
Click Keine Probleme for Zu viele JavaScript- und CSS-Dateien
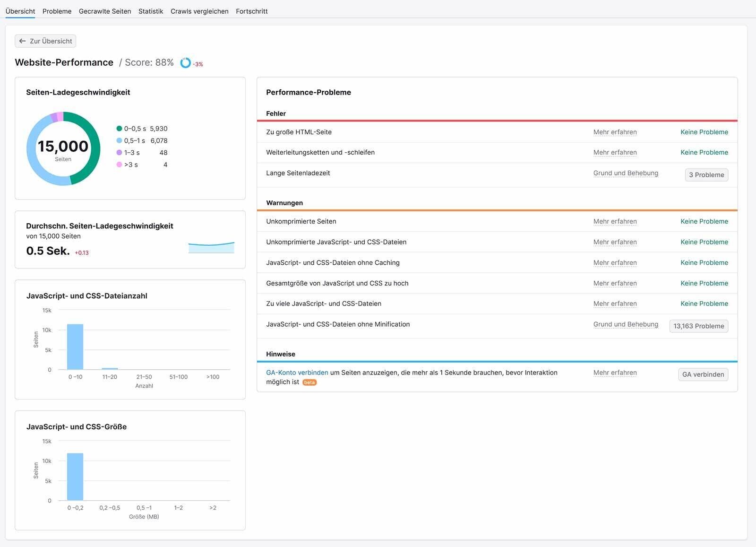704,304
